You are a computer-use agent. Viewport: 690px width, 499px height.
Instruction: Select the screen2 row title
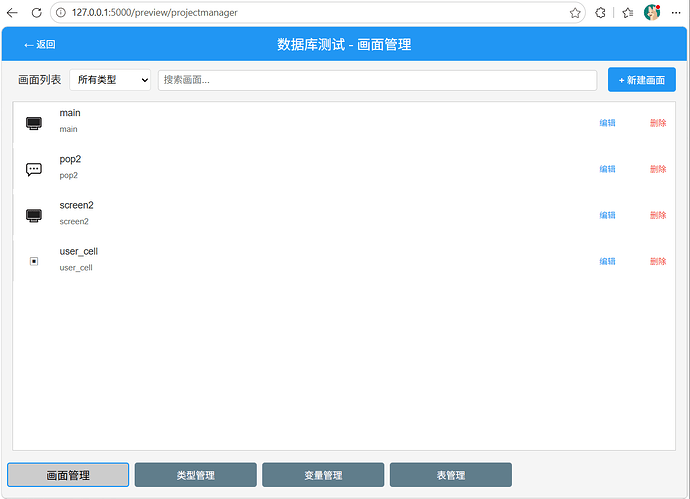[77, 205]
